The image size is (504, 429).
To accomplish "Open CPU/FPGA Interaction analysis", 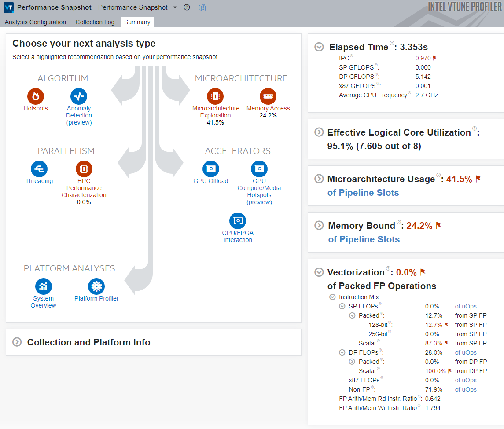I will [238, 221].
